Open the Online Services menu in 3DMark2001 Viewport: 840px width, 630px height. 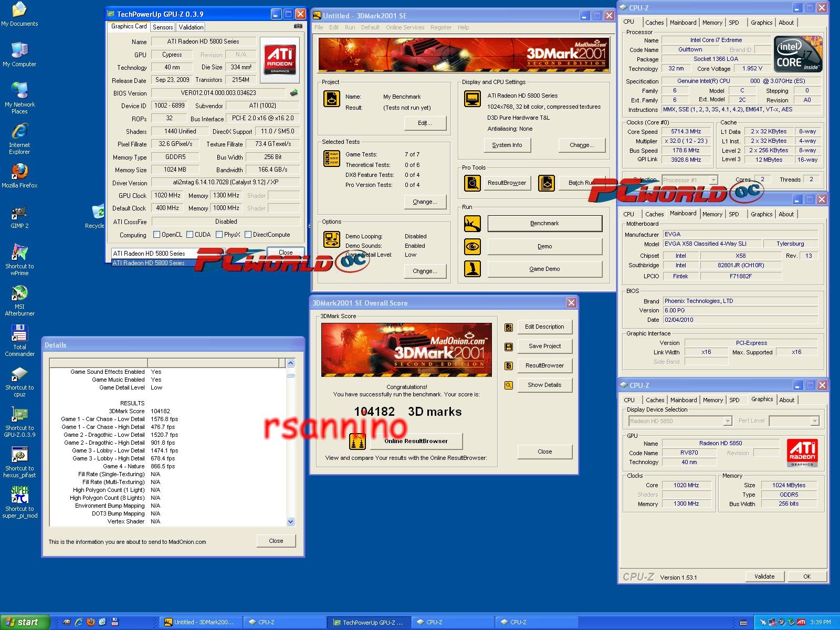click(x=405, y=27)
